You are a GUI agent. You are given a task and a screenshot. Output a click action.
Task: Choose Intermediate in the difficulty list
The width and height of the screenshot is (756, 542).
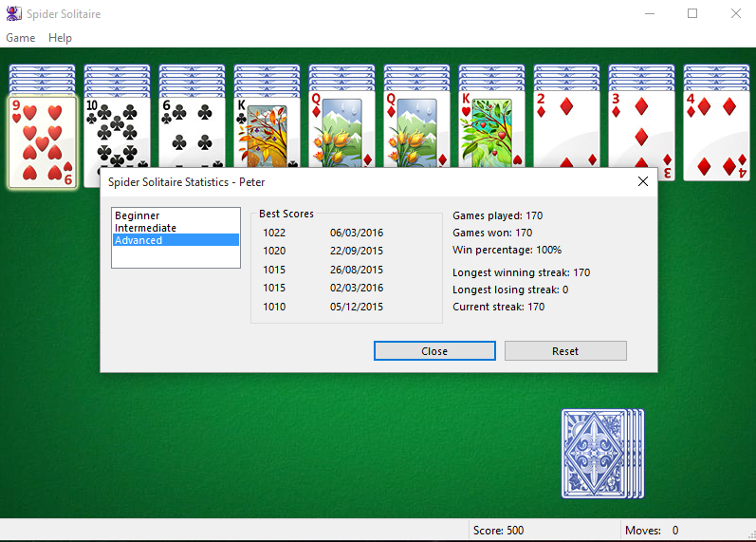click(x=145, y=228)
